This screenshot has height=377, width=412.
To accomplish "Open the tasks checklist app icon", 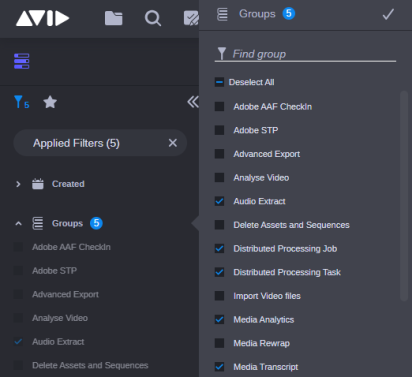I will click(x=191, y=18).
